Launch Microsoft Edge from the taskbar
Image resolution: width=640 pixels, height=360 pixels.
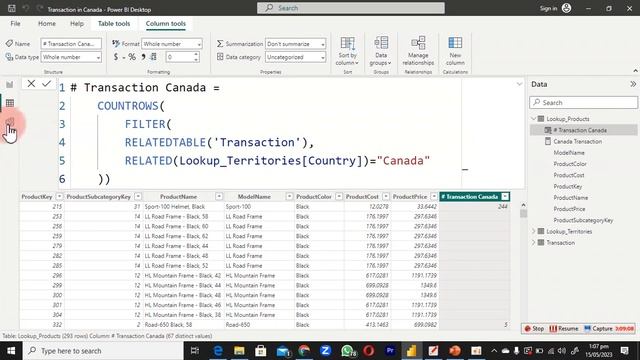coord(218,351)
